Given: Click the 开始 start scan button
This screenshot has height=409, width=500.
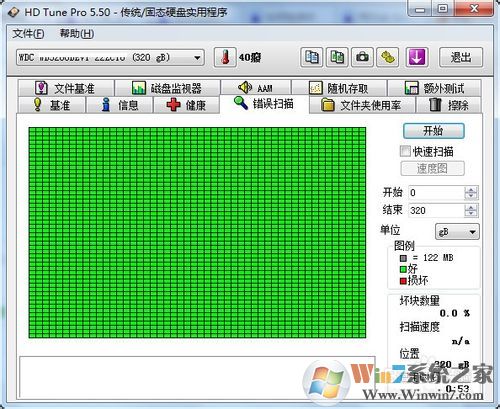Looking at the screenshot, I should point(433,131).
